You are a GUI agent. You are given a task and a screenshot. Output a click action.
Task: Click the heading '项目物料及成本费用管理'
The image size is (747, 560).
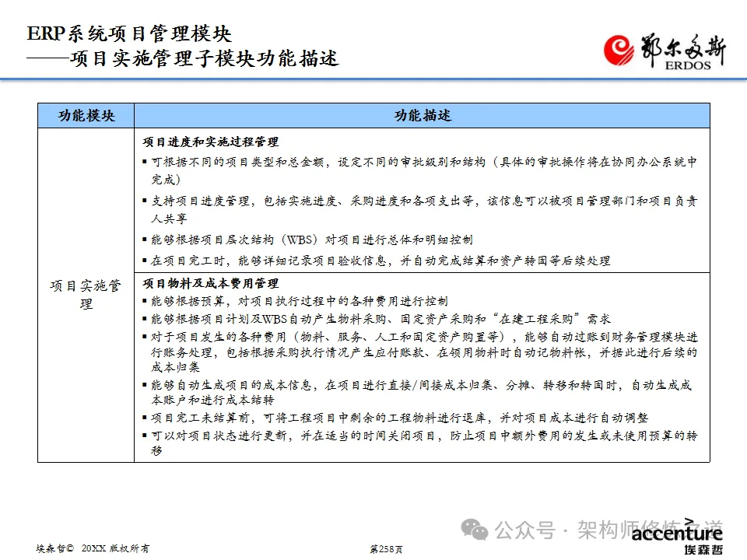point(211,283)
